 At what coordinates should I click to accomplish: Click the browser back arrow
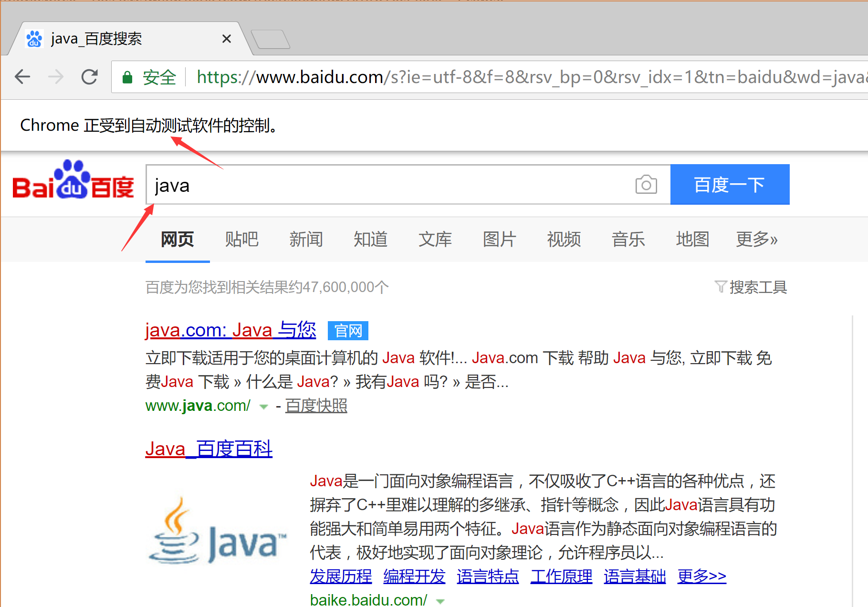[22, 76]
